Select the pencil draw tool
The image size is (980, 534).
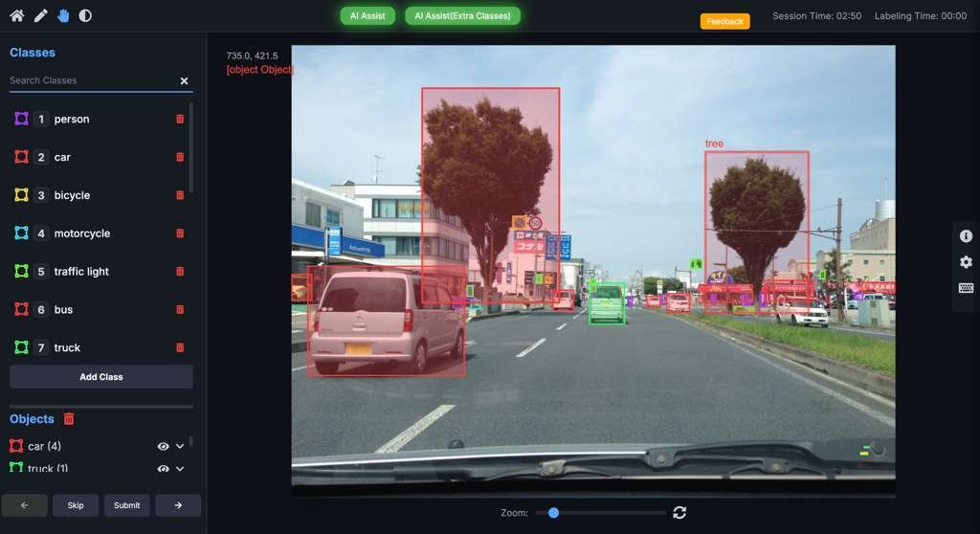coord(40,15)
